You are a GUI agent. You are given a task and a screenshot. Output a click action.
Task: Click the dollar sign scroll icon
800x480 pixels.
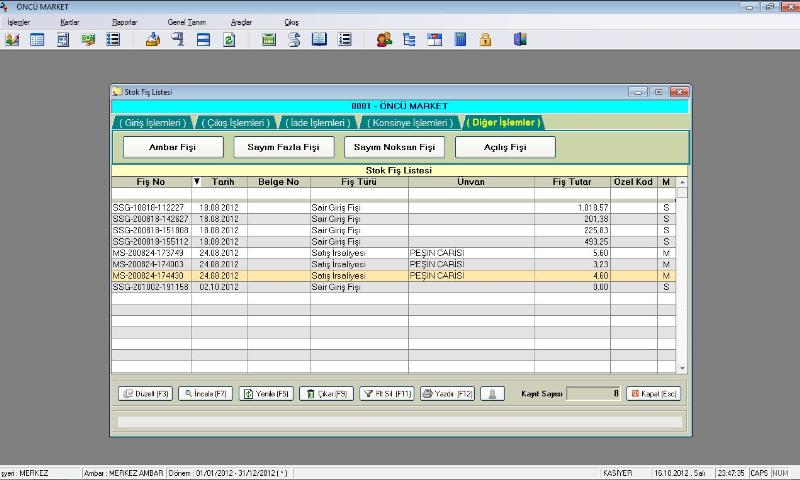pos(294,40)
